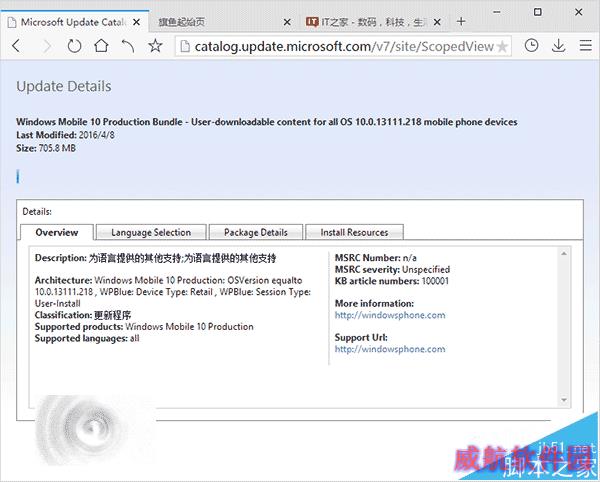Open a new browser tab
Image resolution: width=600 pixels, height=482 pixels.
tap(461, 21)
